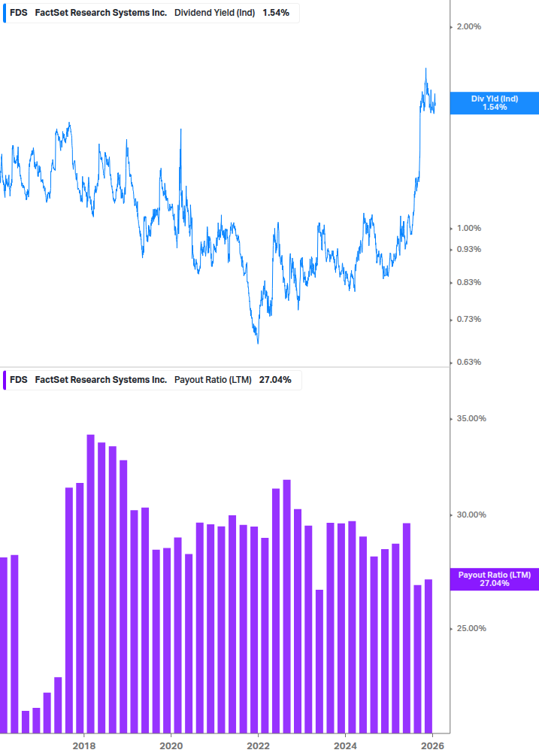Click the 27.04% value in payout legend
Image resolution: width=539 pixels, height=756 pixels.
(275, 380)
